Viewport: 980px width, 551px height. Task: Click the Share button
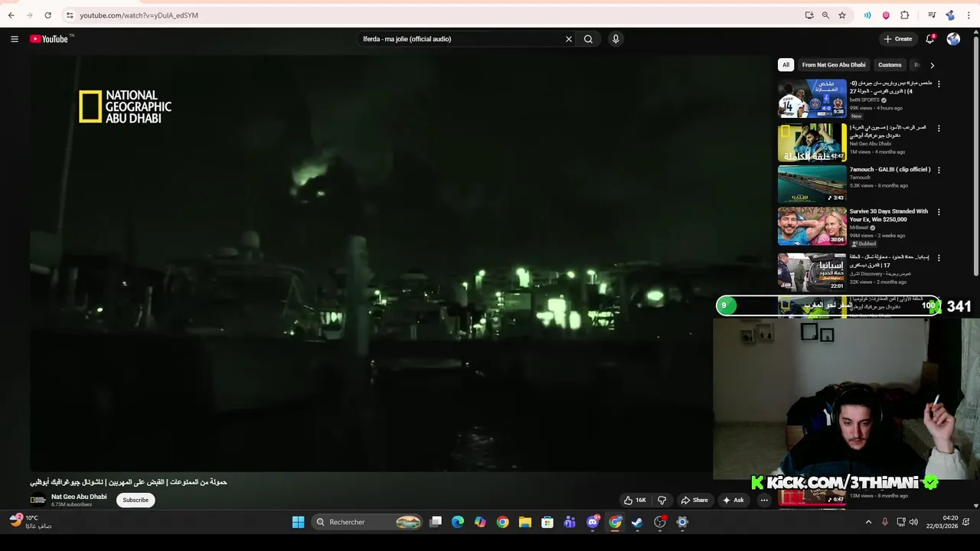tap(694, 500)
